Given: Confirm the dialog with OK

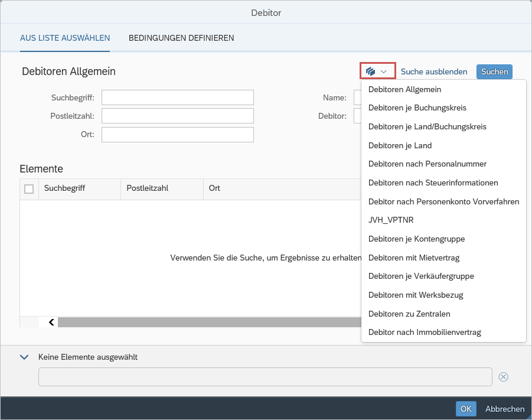Looking at the screenshot, I should tap(465, 408).
